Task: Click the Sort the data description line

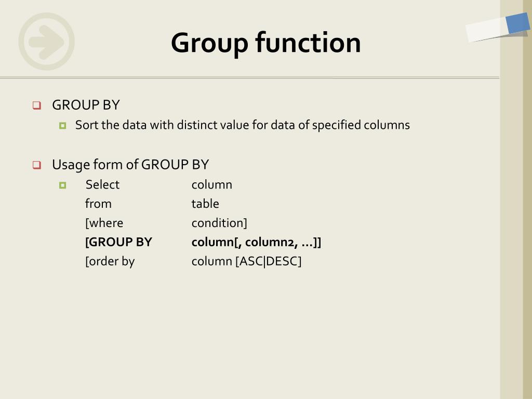Action: 243,125
